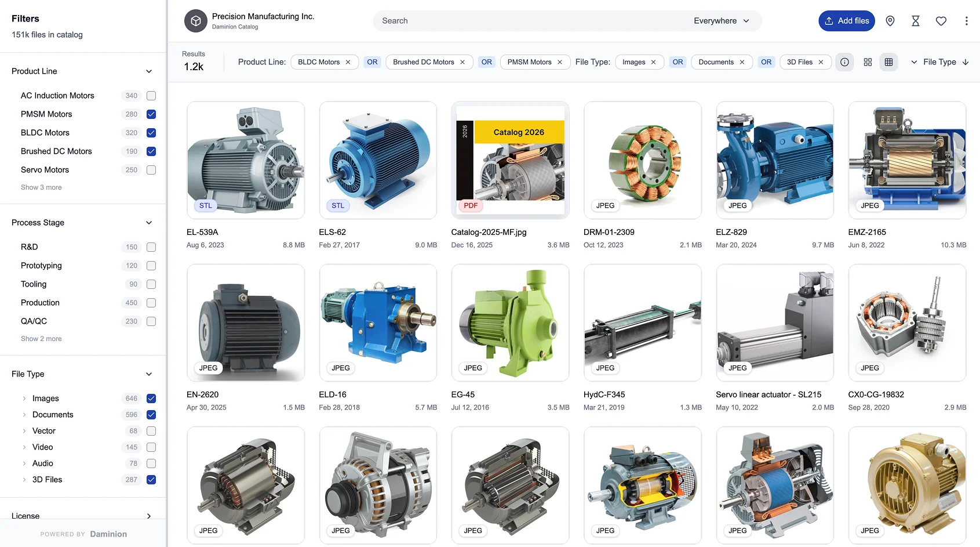Click Show 3 more product lines
The image size is (980, 547).
(x=41, y=187)
